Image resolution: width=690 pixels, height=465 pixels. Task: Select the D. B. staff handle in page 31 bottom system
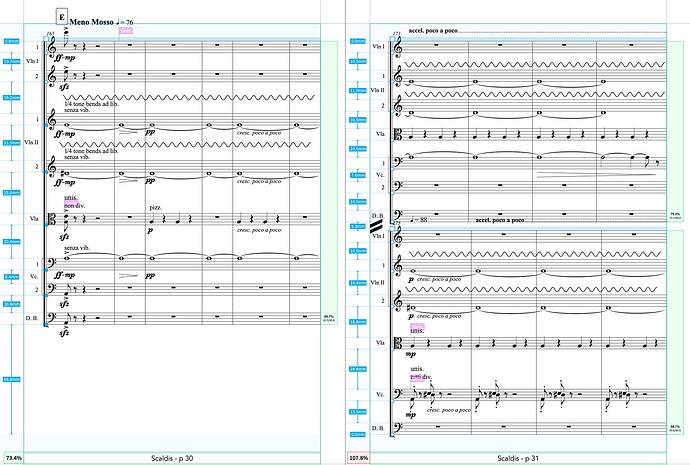[x=392, y=434]
